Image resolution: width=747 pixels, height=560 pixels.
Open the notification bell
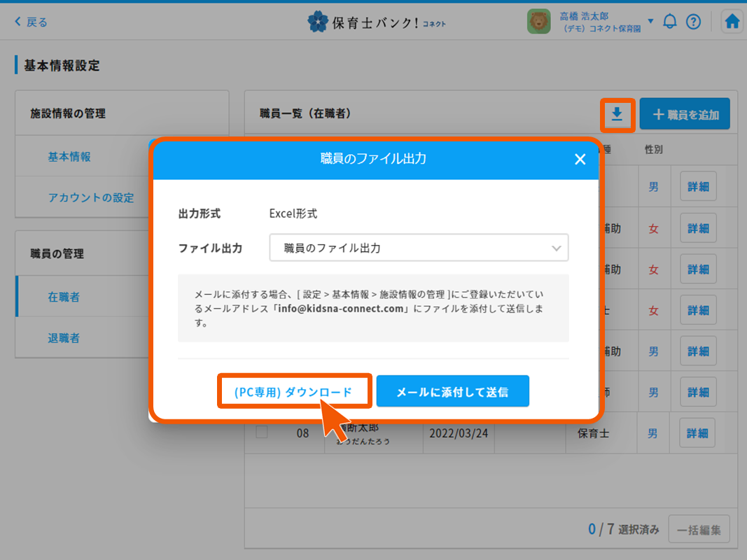[x=670, y=22]
